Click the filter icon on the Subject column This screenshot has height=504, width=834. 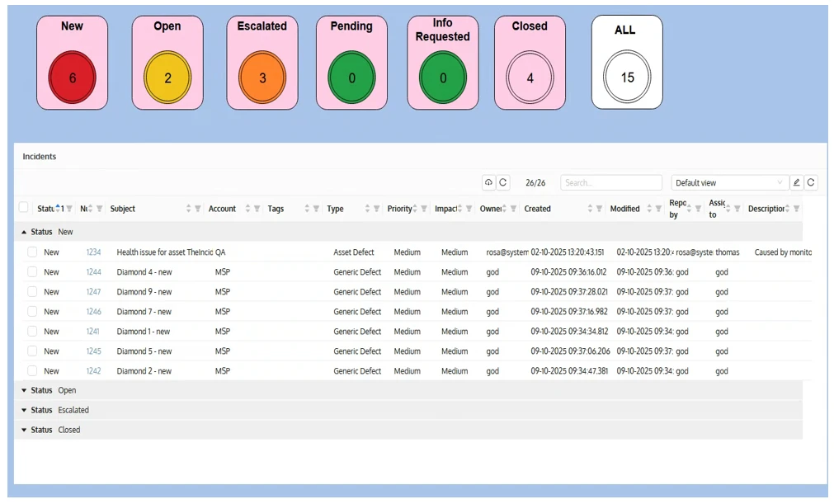(198, 209)
